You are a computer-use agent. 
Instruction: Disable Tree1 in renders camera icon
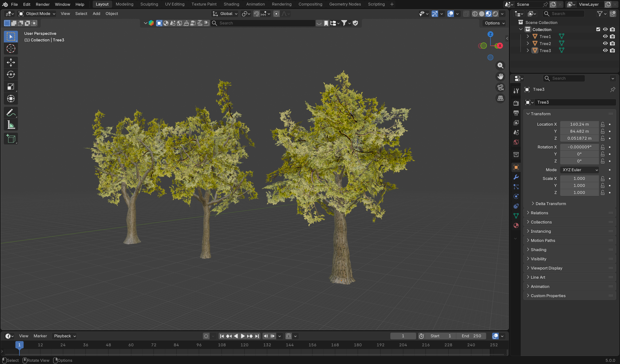[x=612, y=36]
